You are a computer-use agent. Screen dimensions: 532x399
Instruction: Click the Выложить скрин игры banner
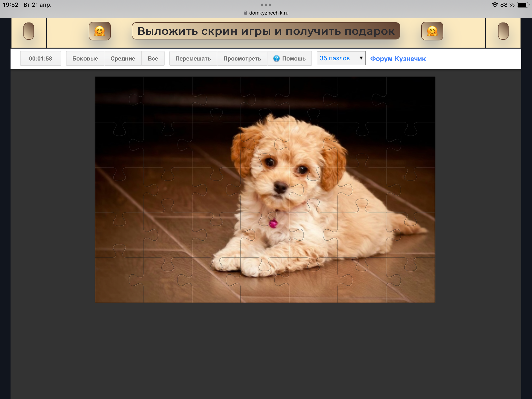[x=266, y=31]
